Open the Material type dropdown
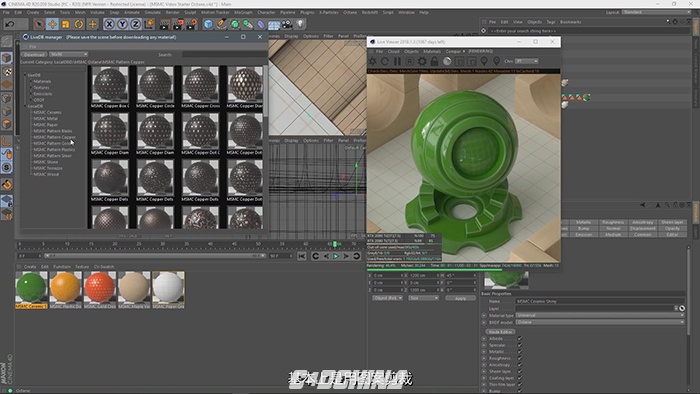This screenshot has width=700, height=394. [600, 315]
